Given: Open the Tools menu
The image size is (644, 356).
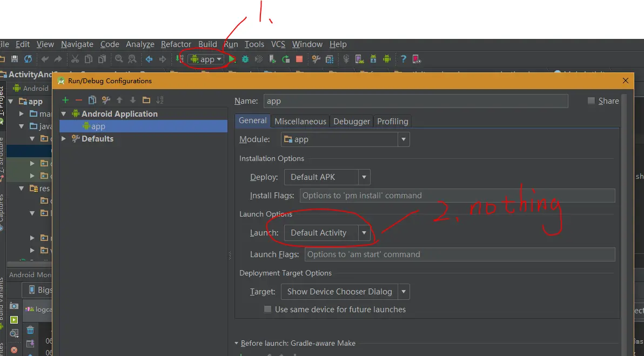Looking at the screenshot, I should point(254,44).
